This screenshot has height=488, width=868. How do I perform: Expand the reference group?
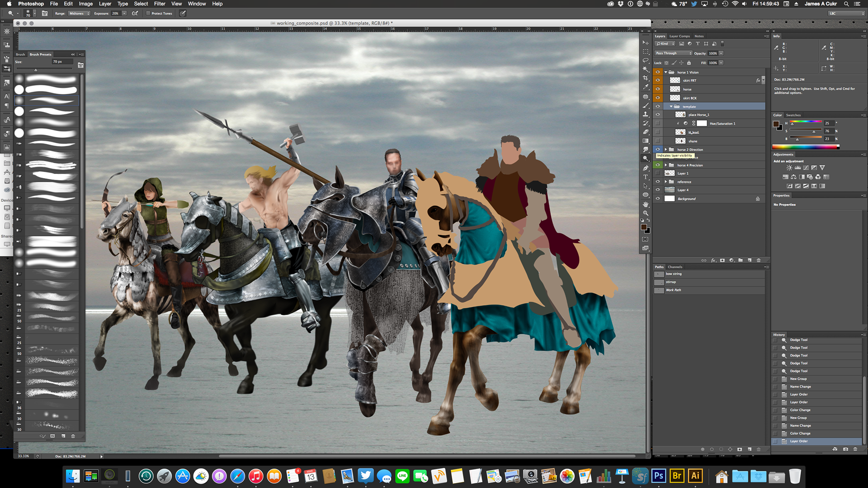click(665, 182)
